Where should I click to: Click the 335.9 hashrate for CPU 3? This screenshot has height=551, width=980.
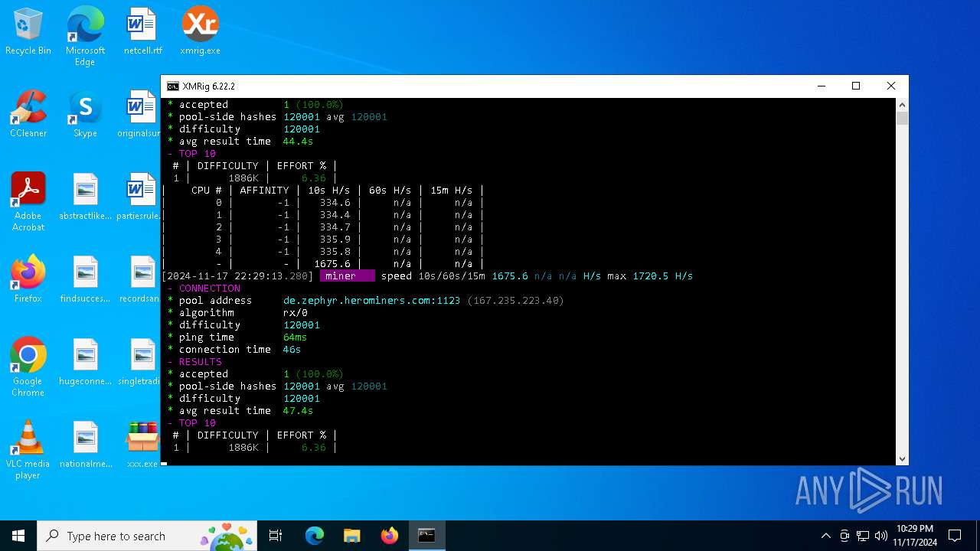click(x=335, y=240)
